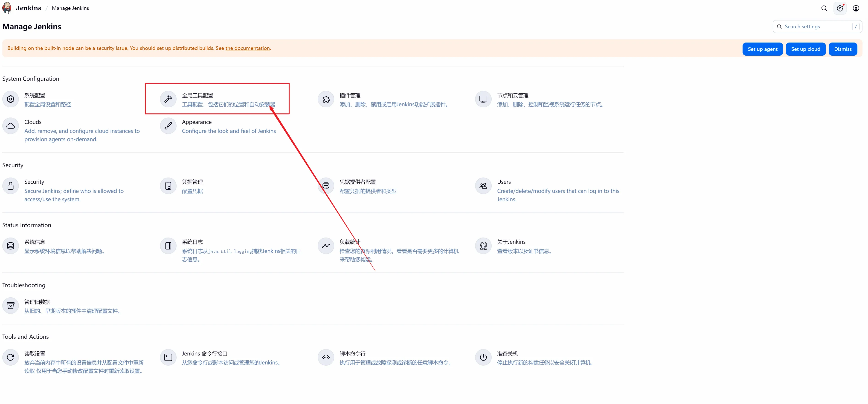Click the Security lock icon
Image resolution: width=868 pixels, height=404 pixels.
[10, 186]
